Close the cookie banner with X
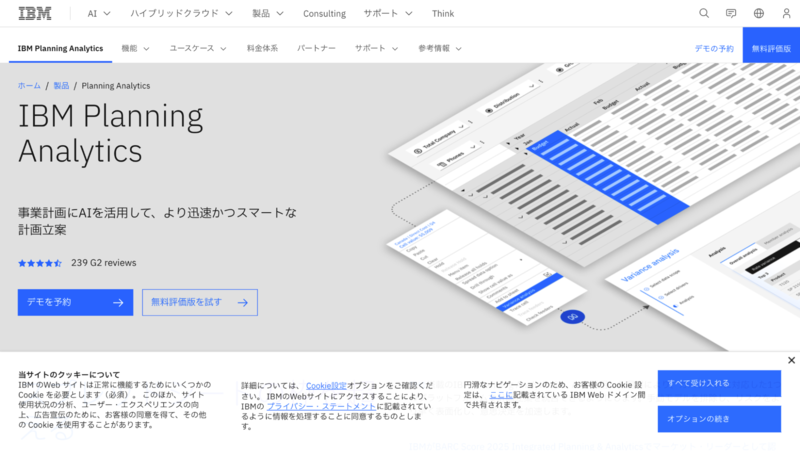Image resolution: width=800 pixels, height=451 pixels. (x=791, y=360)
